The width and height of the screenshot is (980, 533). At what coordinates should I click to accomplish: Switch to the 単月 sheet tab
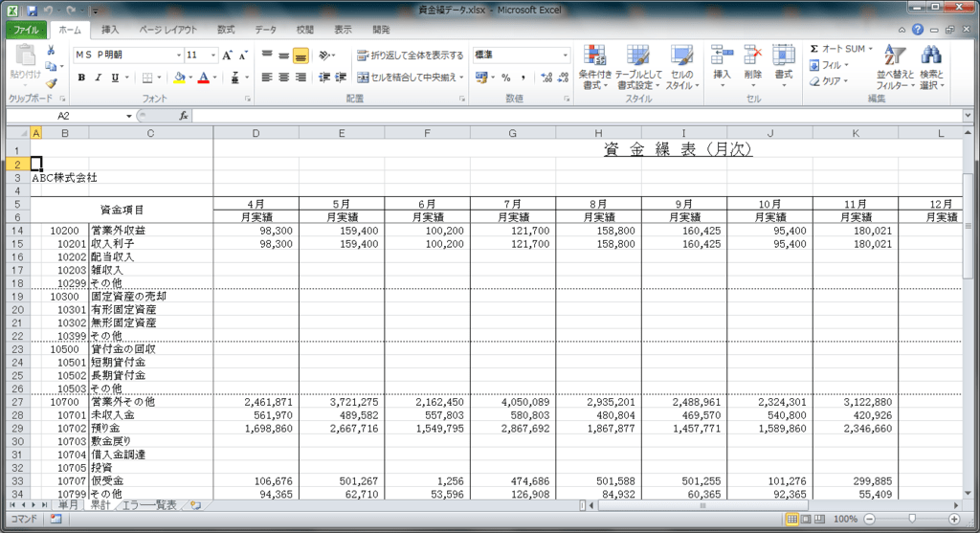(68, 504)
